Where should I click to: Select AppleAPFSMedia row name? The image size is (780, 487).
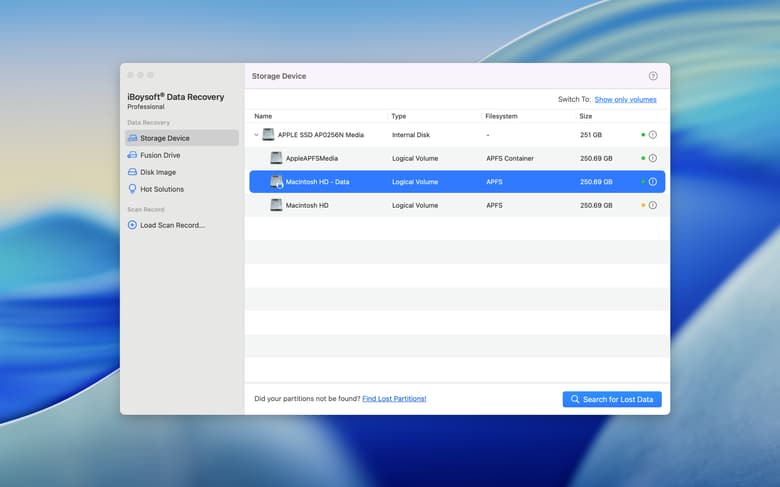[x=311, y=158]
